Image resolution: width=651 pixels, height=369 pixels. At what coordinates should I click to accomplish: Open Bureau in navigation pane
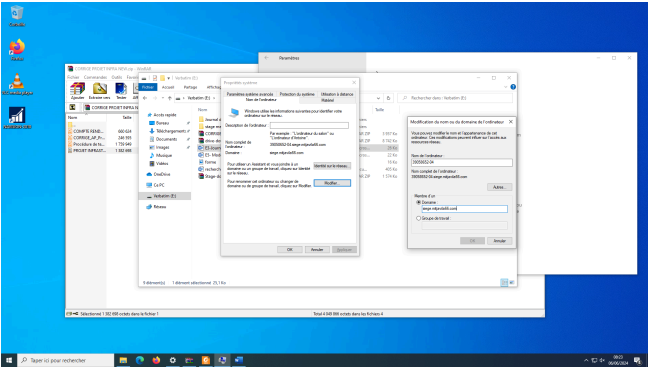[x=162, y=123]
